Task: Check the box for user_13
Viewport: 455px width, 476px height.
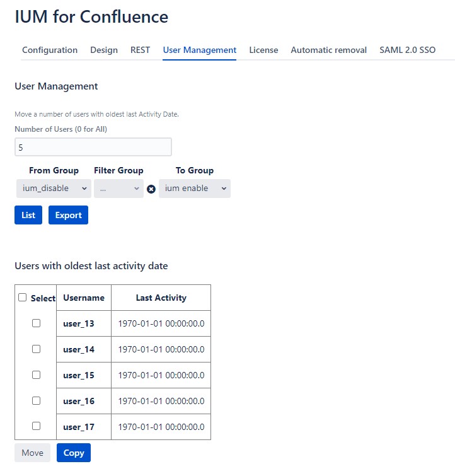Action: click(x=36, y=323)
